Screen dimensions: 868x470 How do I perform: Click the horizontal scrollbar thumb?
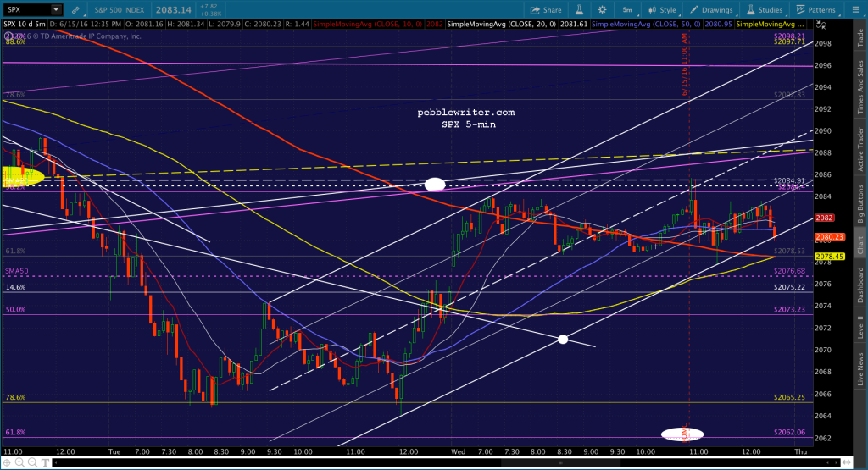[561, 462]
